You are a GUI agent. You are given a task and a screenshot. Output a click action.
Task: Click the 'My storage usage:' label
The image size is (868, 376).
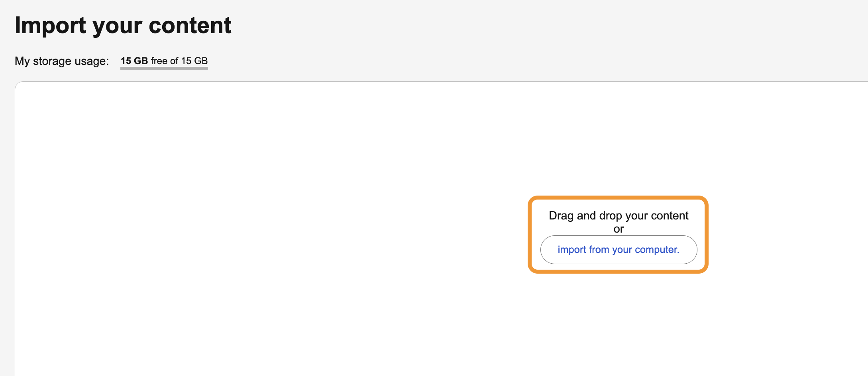point(62,61)
